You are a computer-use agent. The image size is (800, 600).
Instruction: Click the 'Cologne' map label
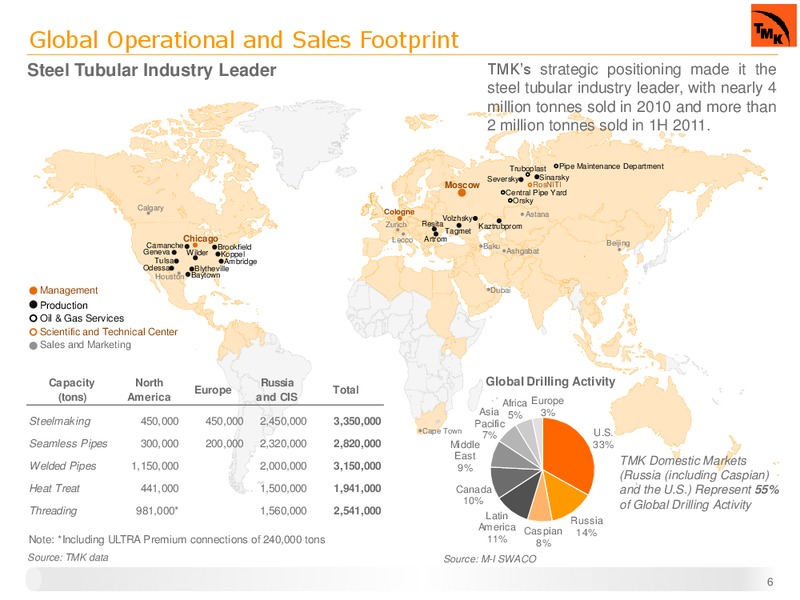[x=399, y=212]
